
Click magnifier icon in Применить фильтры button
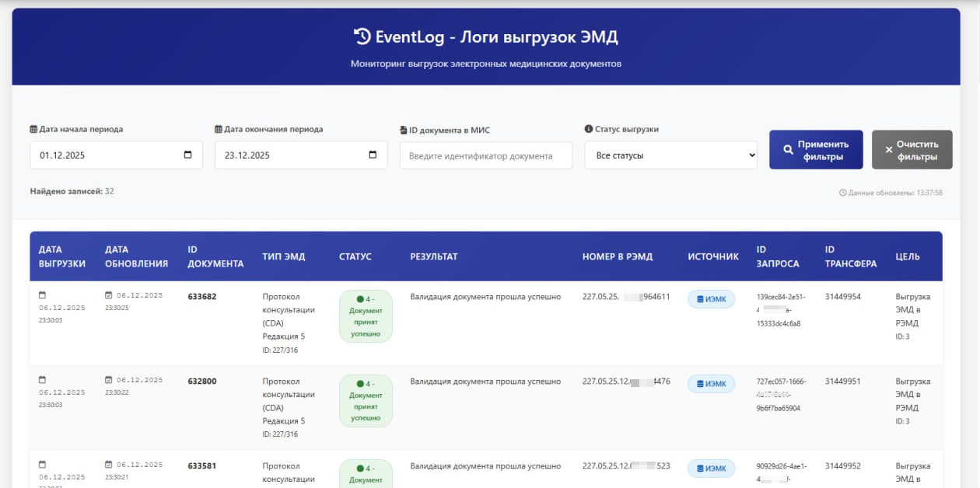[x=788, y=150]
